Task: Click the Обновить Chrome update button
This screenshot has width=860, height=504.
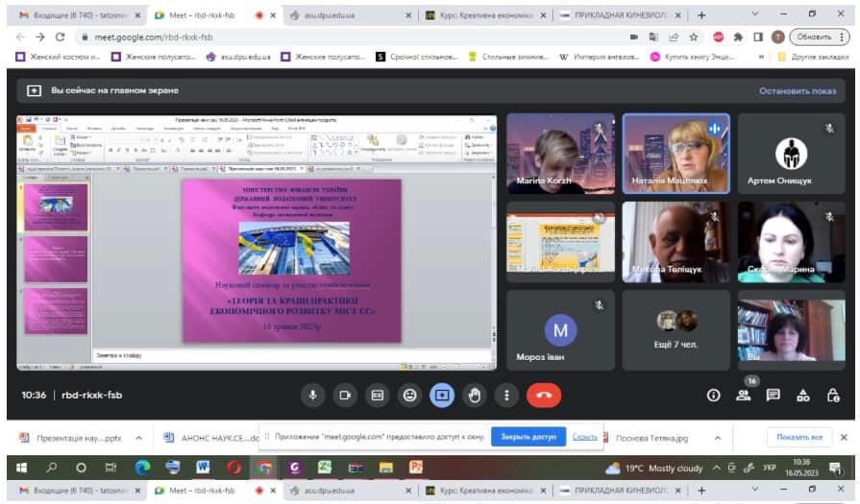Action: [x=820, y=36]
